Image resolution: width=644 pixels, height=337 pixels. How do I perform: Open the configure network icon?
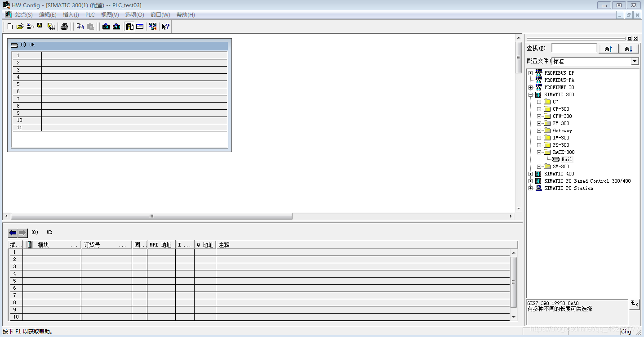(153, 27)
